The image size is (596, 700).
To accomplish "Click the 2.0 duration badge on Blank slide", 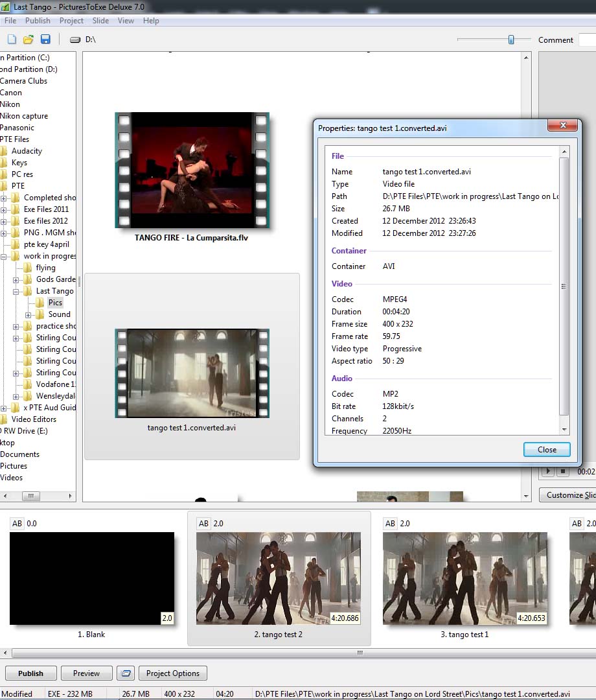I will click(167, 618).
